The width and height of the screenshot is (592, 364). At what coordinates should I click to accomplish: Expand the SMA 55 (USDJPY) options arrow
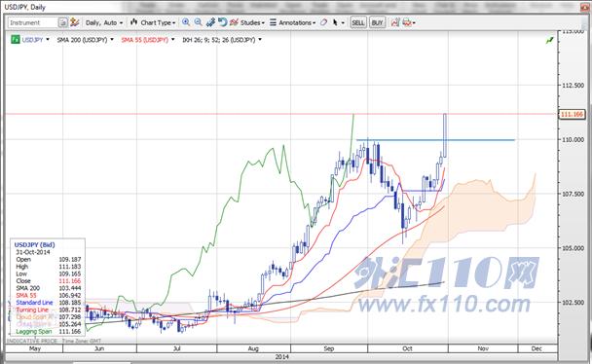point(173,40)
